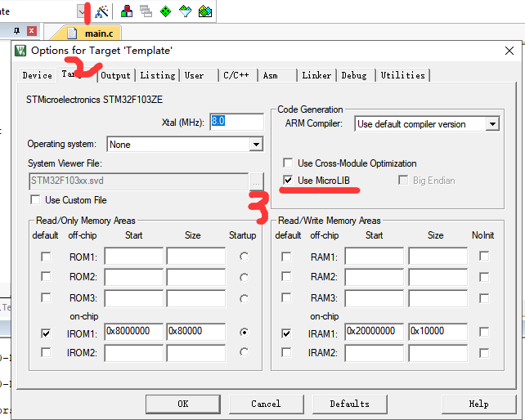Click the Xtal (MHz) input field
The width and height of the screenshot is (525, 420).
236,122
